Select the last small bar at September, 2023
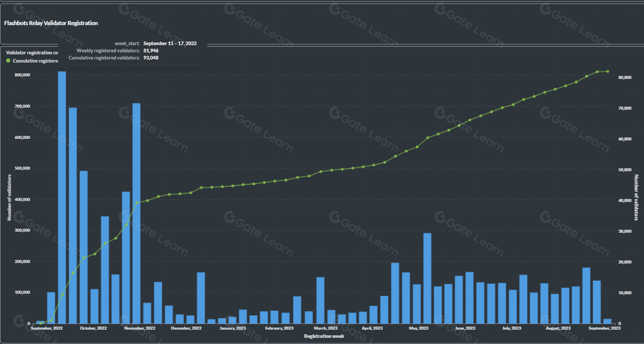 point(608,321)
